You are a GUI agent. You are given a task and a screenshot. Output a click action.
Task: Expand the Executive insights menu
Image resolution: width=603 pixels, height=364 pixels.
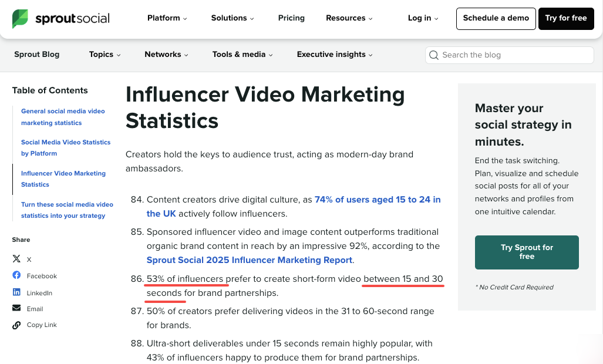tap(335, 55)
